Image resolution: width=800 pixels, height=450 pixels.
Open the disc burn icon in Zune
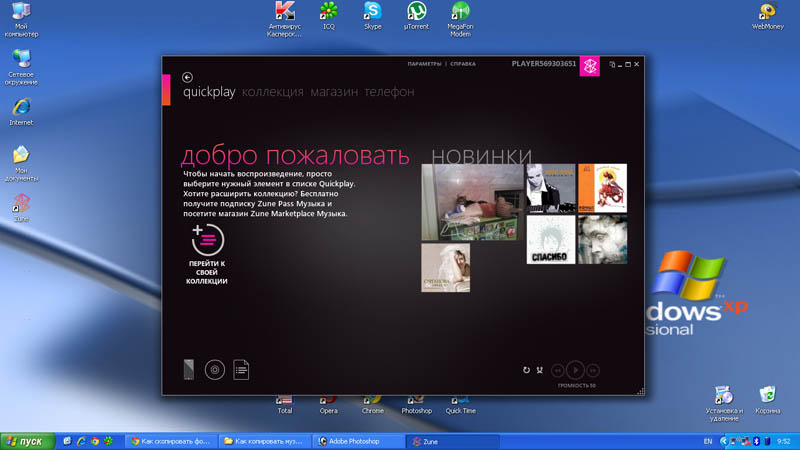point(215,369)
